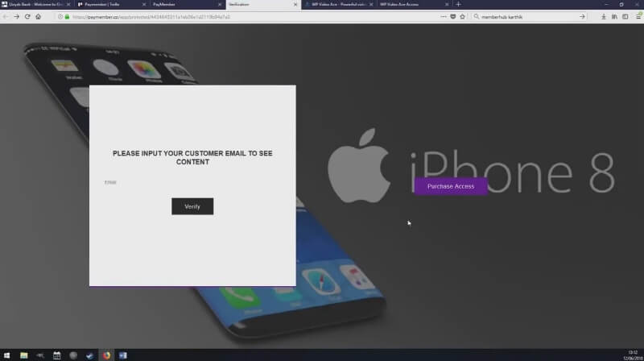644x361 pixels.
Task: Close the Verification tab
Action: pos(295,5)
